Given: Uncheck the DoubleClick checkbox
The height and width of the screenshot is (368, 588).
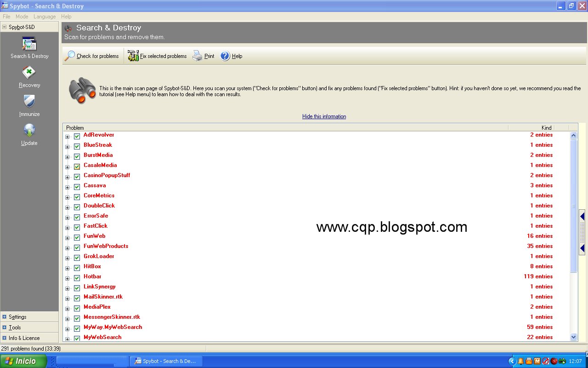Looking at the screenshot, I should pos(77,207).
